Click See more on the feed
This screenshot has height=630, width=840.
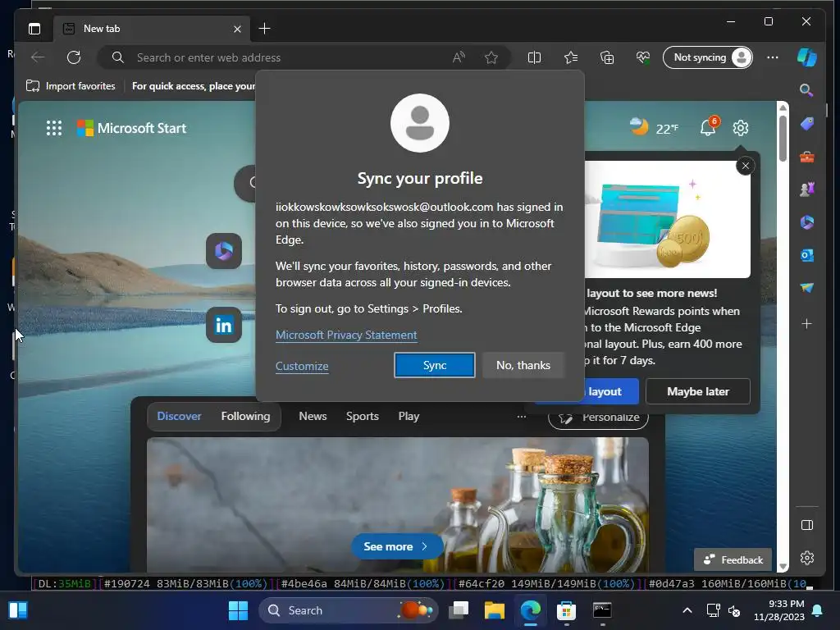click(x=396, y=546)
